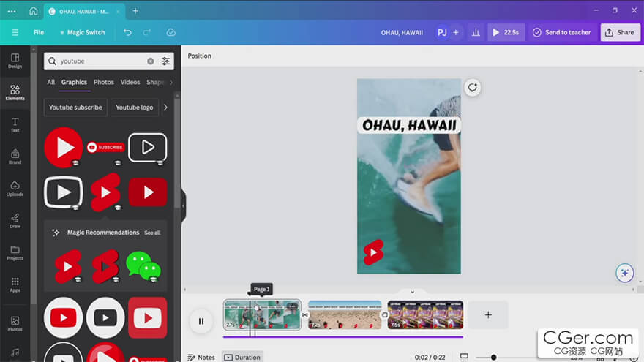Show more suggestion chips with arrow
This screenshot has height=362, width=644.
click(165, 108)
